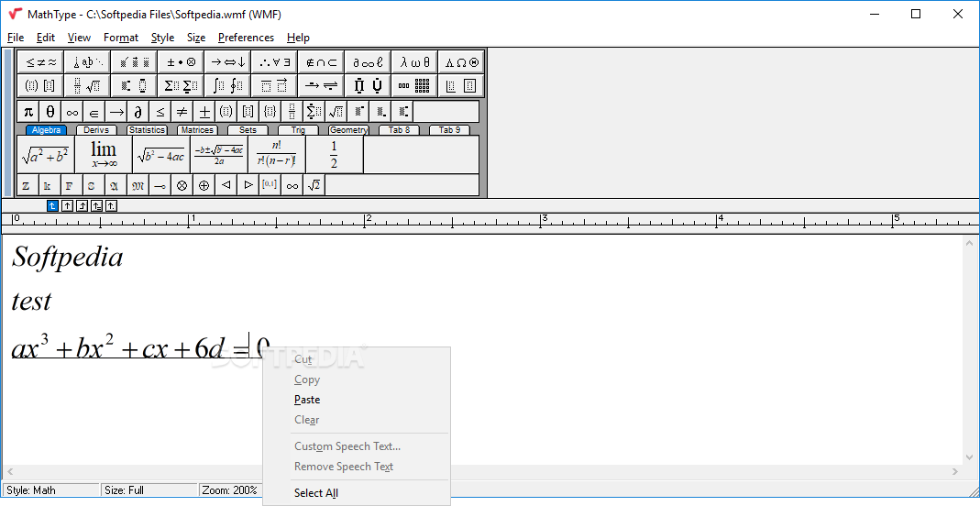Image resolution: width=980 pixels, height=506 pixels.
Task: Insert the single circled times (⊗) button
Action: pos(182,185)
